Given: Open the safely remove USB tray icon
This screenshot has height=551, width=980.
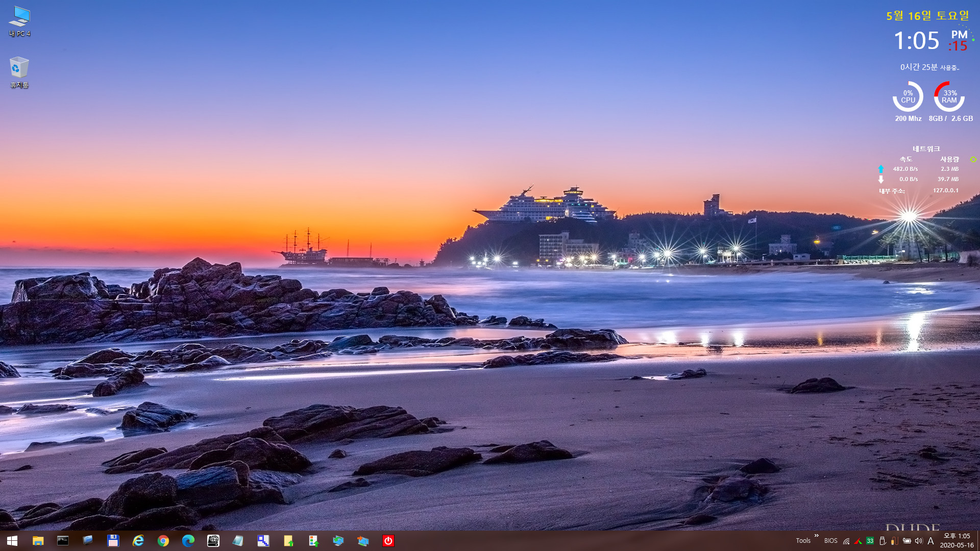Looking at the screenshot, I should pyautogui.click(x=882, y=541).
